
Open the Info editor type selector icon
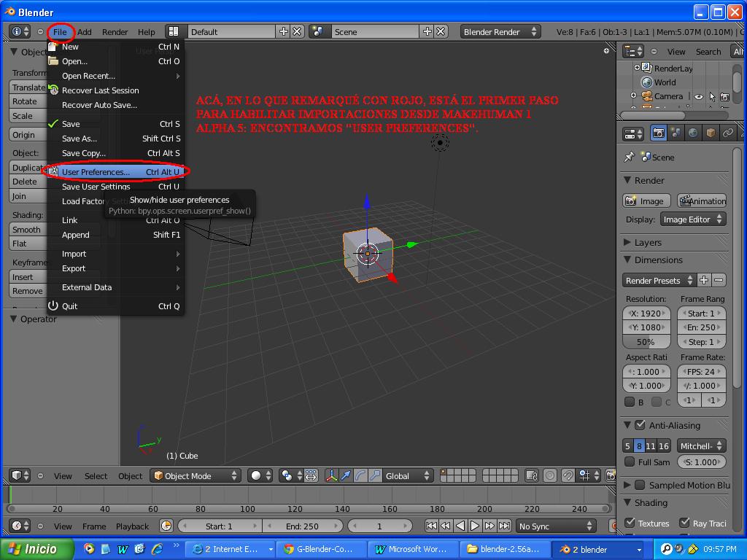click(x=20, y=32)
